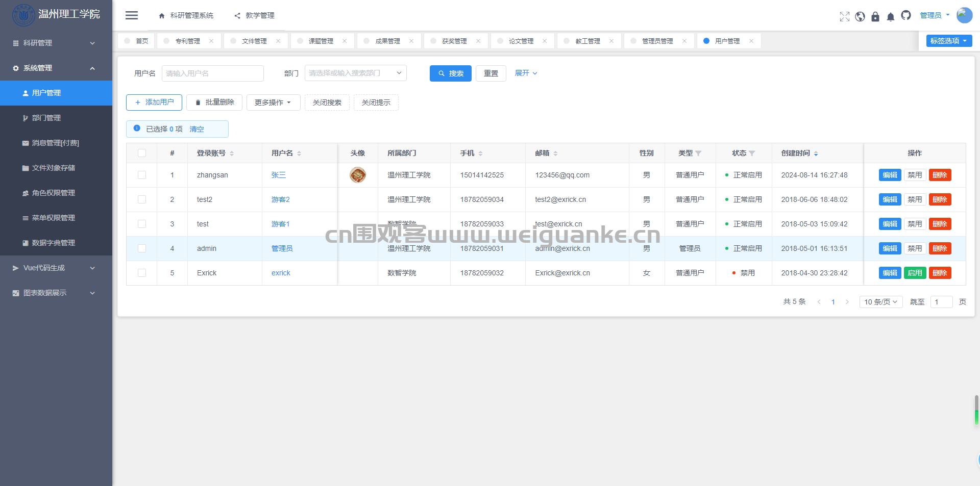Sort by 创建时间 column arrows
The height and width of the screenshot is (486, 980).
point(816,153)
